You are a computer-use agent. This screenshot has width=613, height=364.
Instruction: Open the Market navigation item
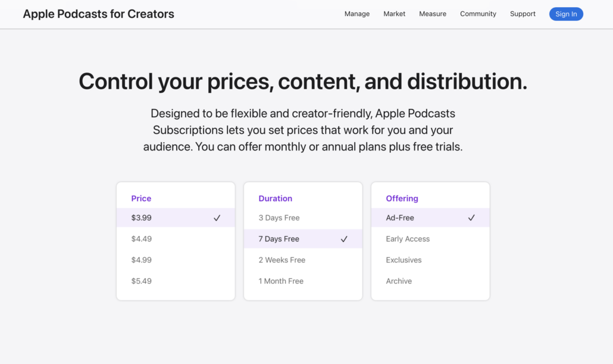pos(394,14)
